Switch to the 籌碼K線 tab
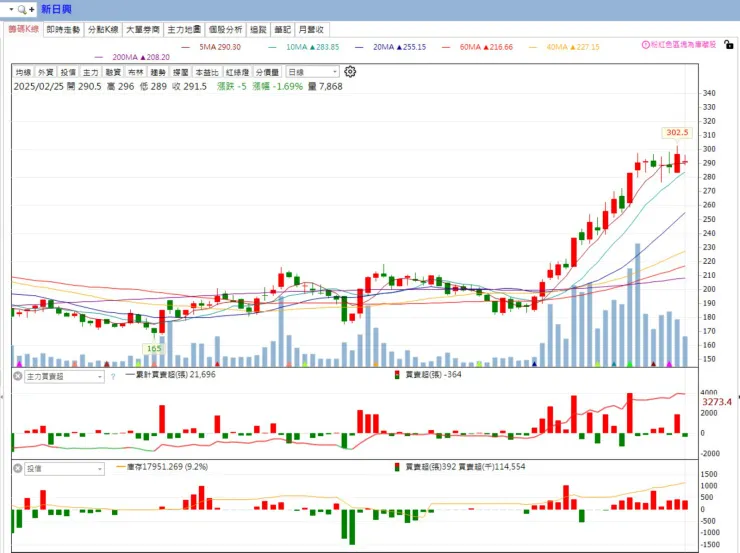Image resolution: width=740 pixels, height=553 pixels. pos(23,29)
